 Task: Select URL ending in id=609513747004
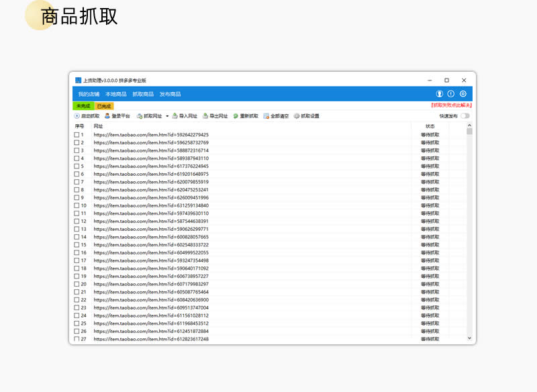[x=151, y=308]
